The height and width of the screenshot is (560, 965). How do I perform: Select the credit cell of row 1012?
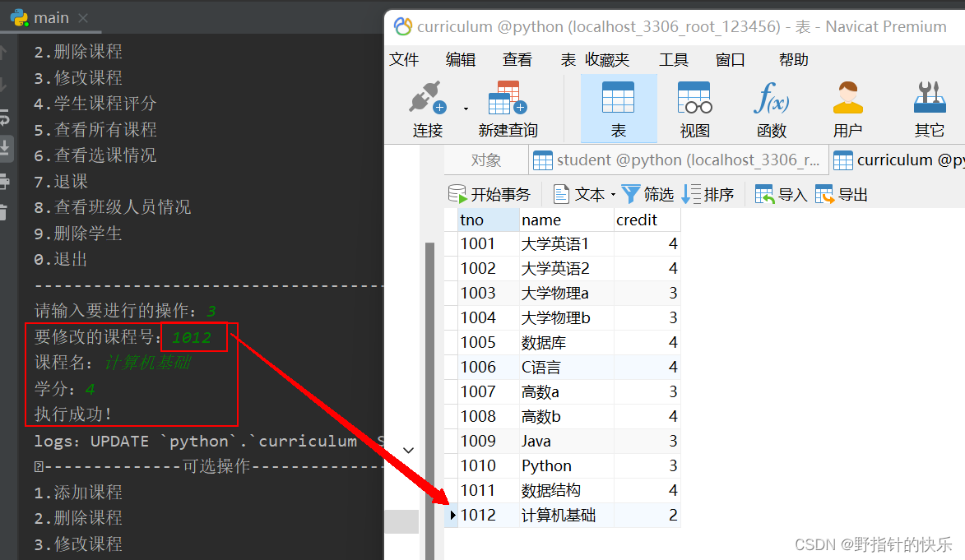coord(647,515)
